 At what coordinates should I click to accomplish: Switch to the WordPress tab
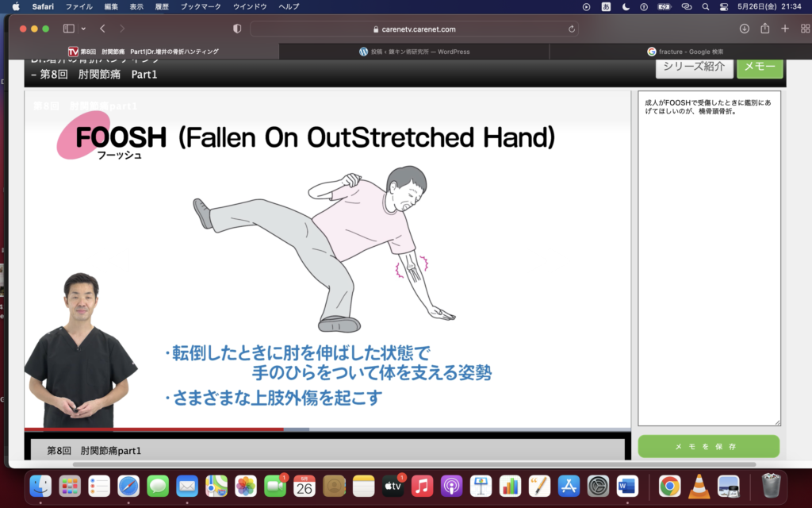point(414,52)
